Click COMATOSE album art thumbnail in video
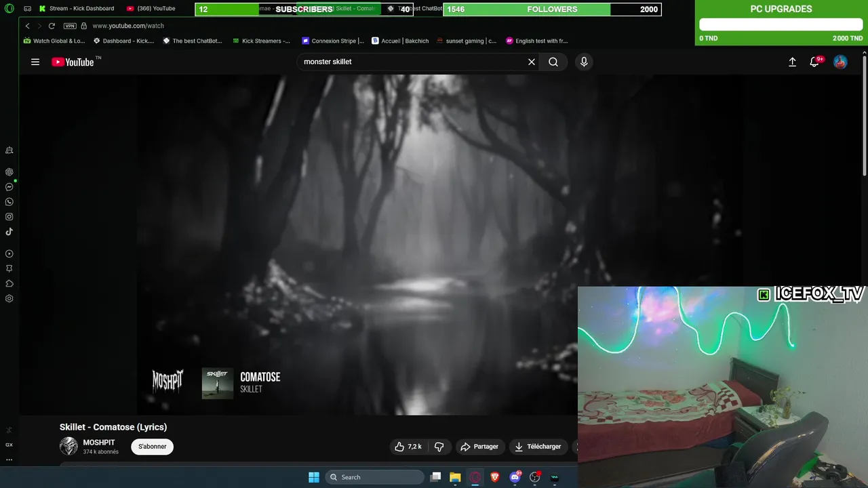The width and height of the screenshot is (868, 488). click(x=218, y=384)
